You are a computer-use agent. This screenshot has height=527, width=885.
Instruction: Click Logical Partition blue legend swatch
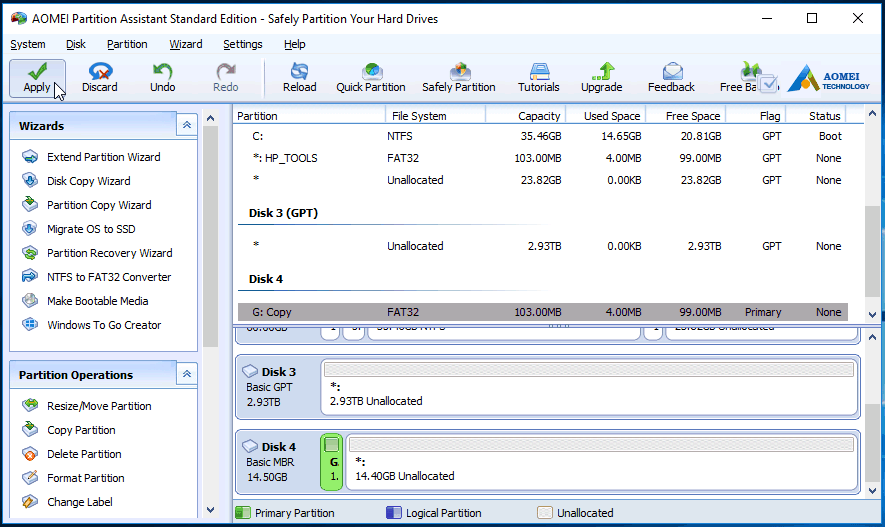tap(393, 513)
